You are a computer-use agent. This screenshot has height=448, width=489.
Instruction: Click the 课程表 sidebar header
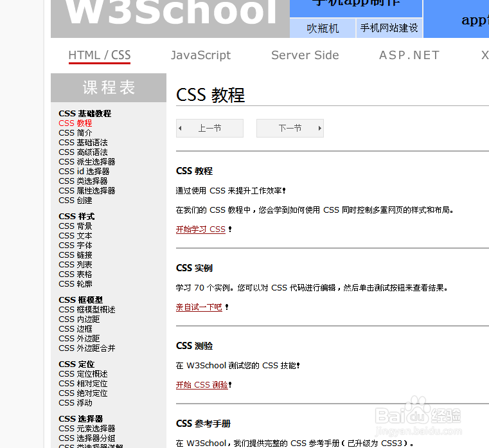tap(109, 87)
